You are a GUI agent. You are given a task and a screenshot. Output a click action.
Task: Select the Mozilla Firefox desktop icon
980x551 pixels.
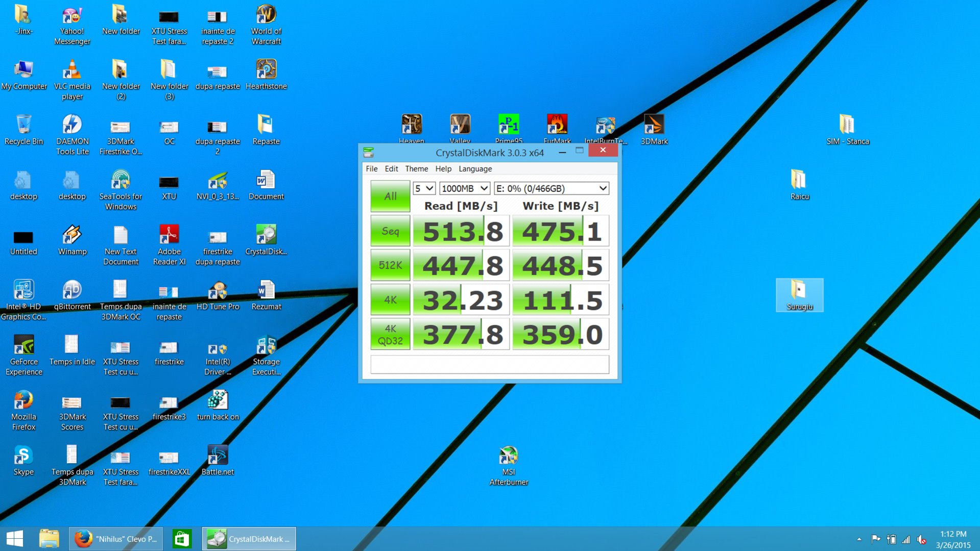pyautogui.click(x=23, y=411)
